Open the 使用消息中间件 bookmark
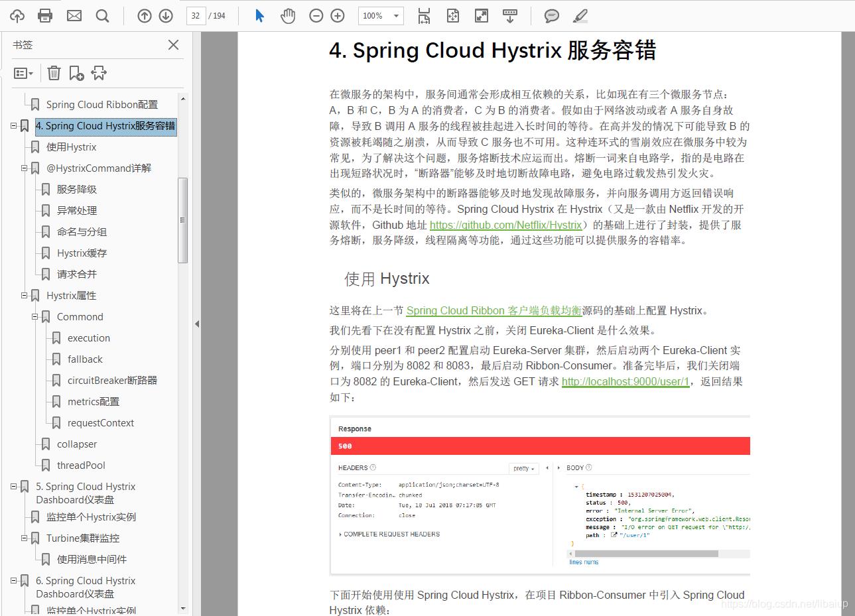 pyautogui.click(x=92, y=559)
